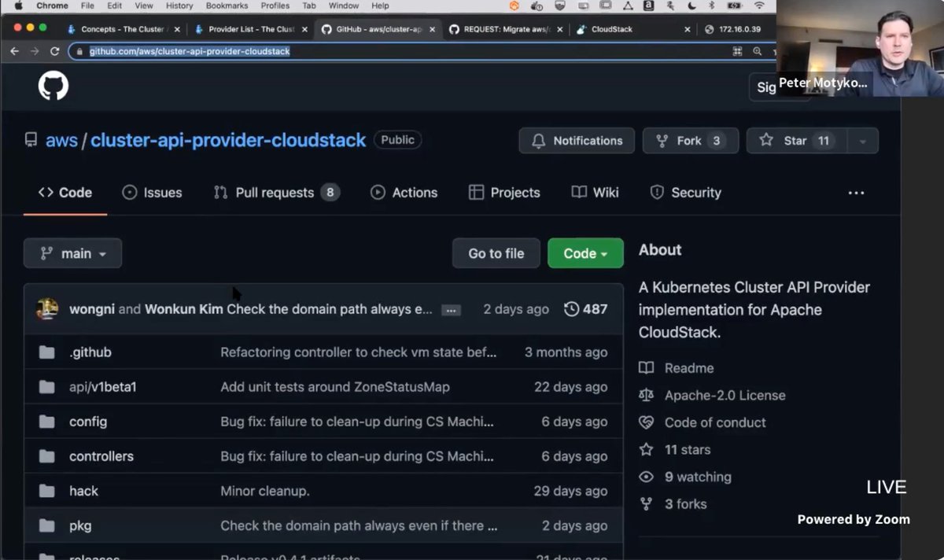Click the wongni commit author avatar

47,309
